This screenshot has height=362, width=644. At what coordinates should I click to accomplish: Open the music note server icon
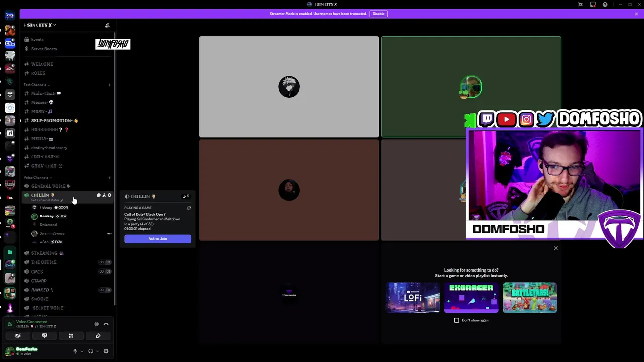click(10, 133)
